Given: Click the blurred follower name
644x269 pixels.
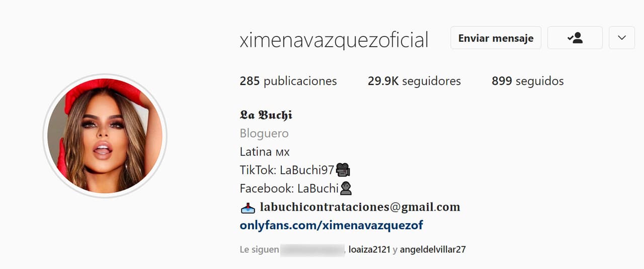Looking at the screenshot, I should click(x=312, y=249).
